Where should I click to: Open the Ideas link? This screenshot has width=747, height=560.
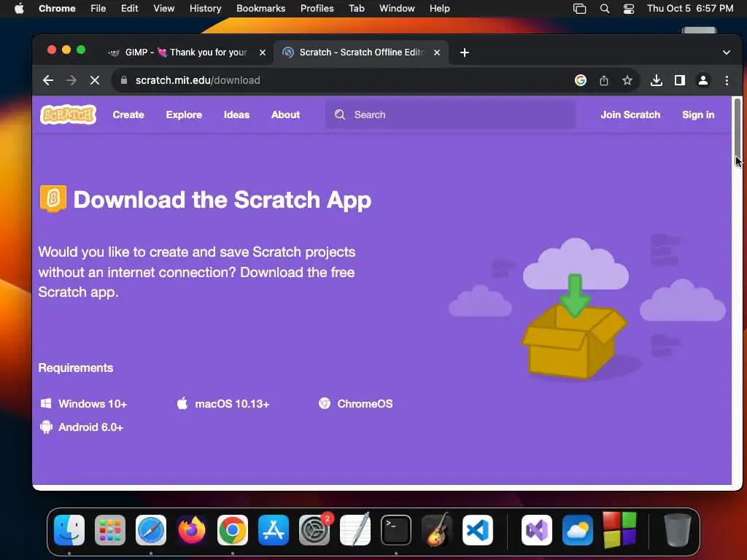[x=237, y=114]
